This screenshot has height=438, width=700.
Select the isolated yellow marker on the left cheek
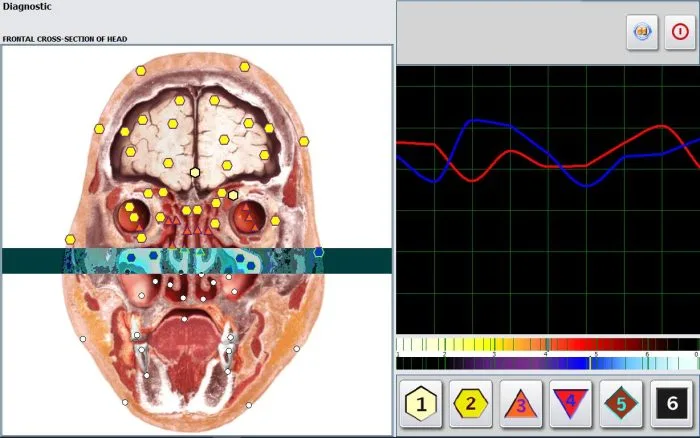tap(70, 239)
